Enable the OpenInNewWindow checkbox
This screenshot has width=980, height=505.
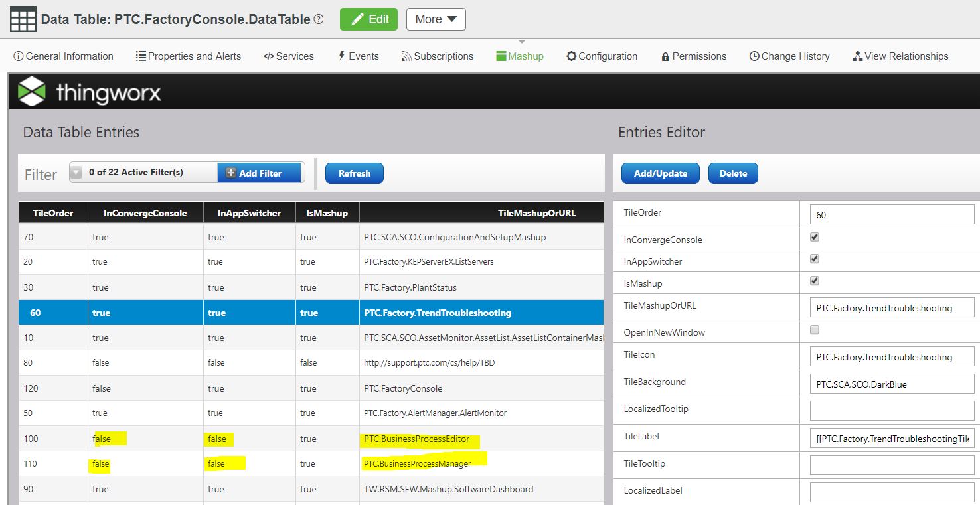[815, 330]
